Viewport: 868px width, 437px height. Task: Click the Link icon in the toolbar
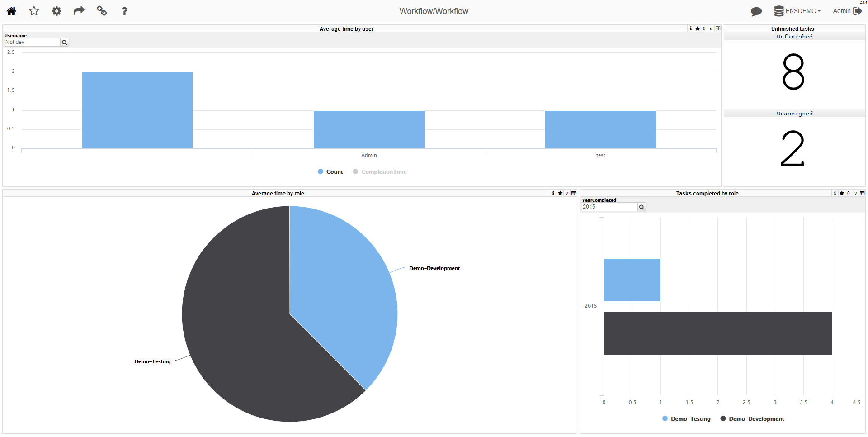click(x=102, y=11)
